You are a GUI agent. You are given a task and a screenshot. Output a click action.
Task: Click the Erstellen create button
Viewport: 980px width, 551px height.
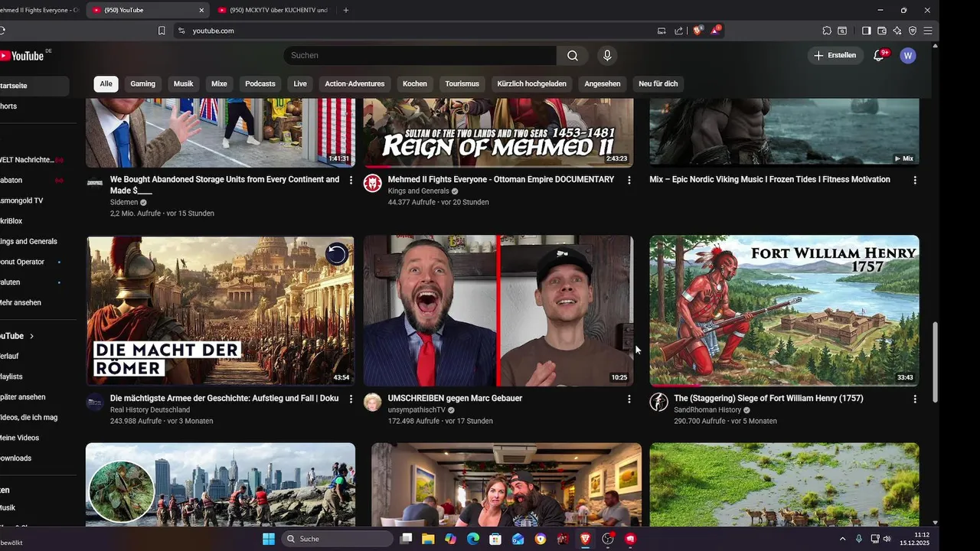pyautogui.click(x=835, y=55)
